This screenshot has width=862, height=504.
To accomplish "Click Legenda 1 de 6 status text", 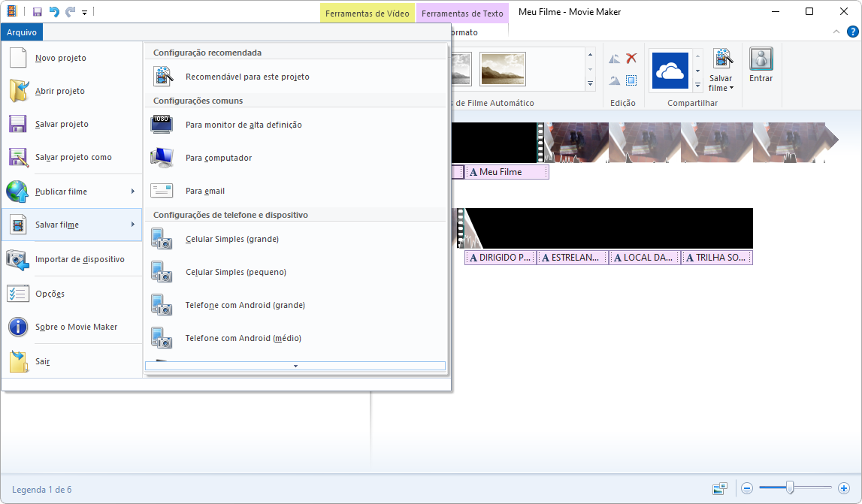I will [x=42, y=490].
